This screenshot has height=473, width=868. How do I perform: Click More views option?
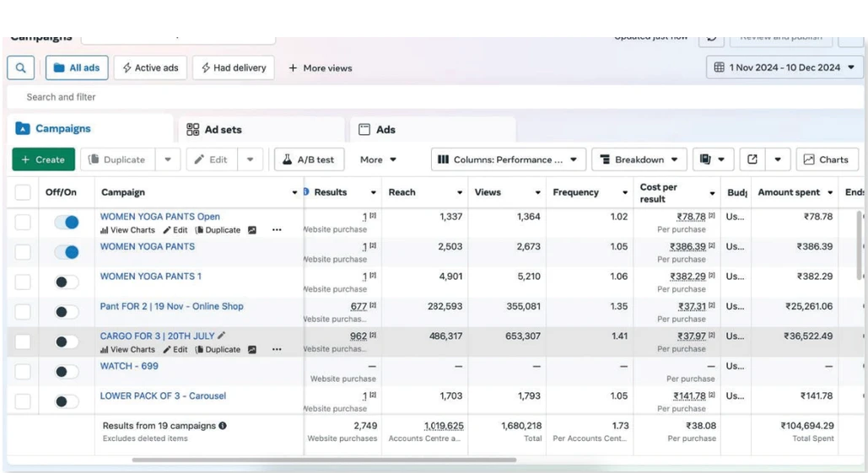(x=320, y=68)
